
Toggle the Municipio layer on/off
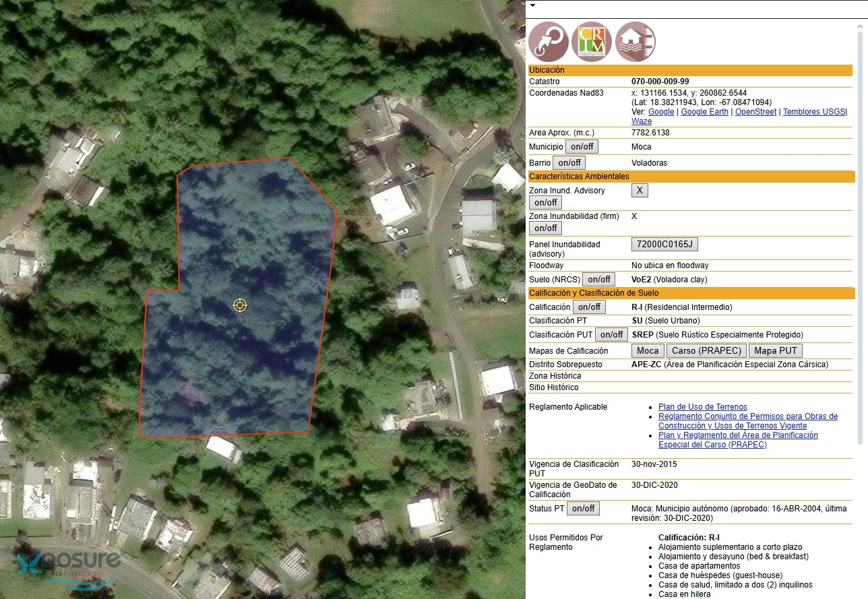[x=581, y=146]
